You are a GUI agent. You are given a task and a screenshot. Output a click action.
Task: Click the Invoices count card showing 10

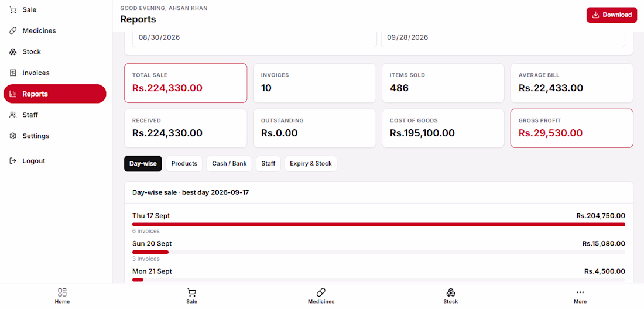click(x=314, y=83)
